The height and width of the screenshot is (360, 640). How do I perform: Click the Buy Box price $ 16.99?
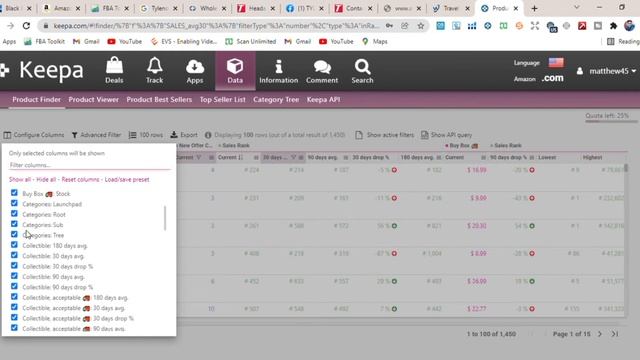(x=477, y=170)
